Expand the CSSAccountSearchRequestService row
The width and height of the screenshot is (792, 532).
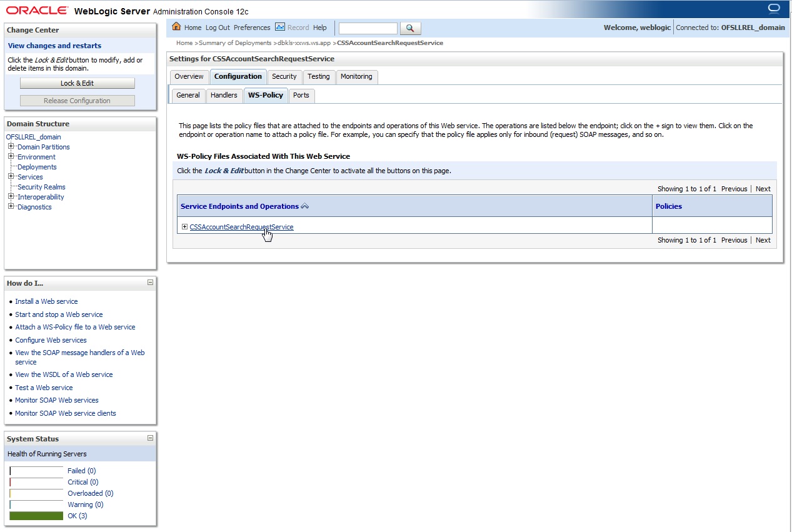click(184, 226)
